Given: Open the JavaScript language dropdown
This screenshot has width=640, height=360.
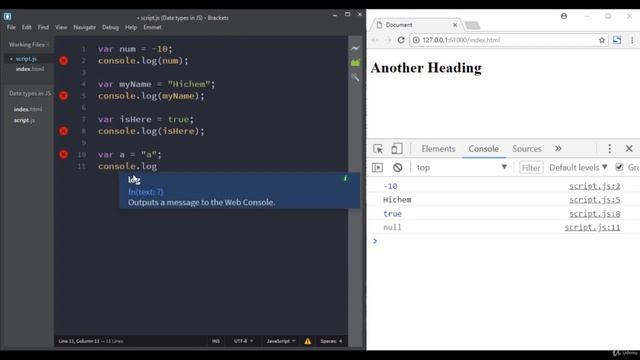Looking at the screenshot, I should point(281,341).
